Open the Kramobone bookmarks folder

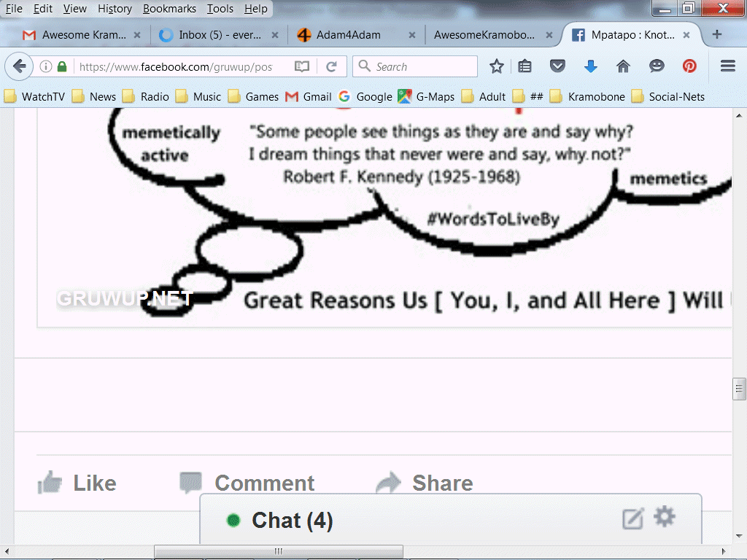(x=587, y=97)
